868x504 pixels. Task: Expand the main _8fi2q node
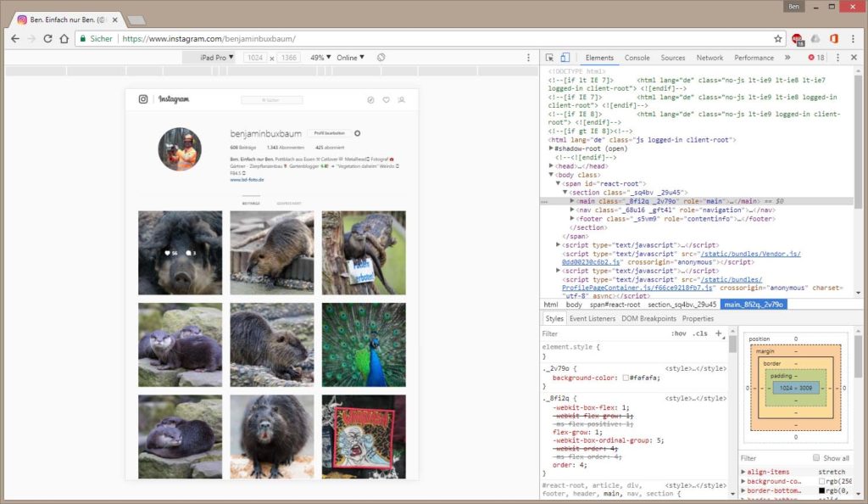[572, 201]
